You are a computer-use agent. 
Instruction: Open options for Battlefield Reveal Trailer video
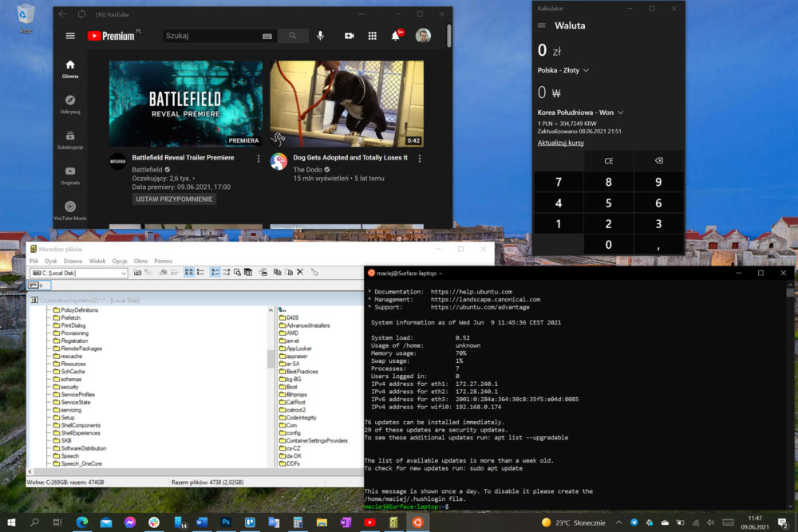pyautogui.click(x=259, y=159)
